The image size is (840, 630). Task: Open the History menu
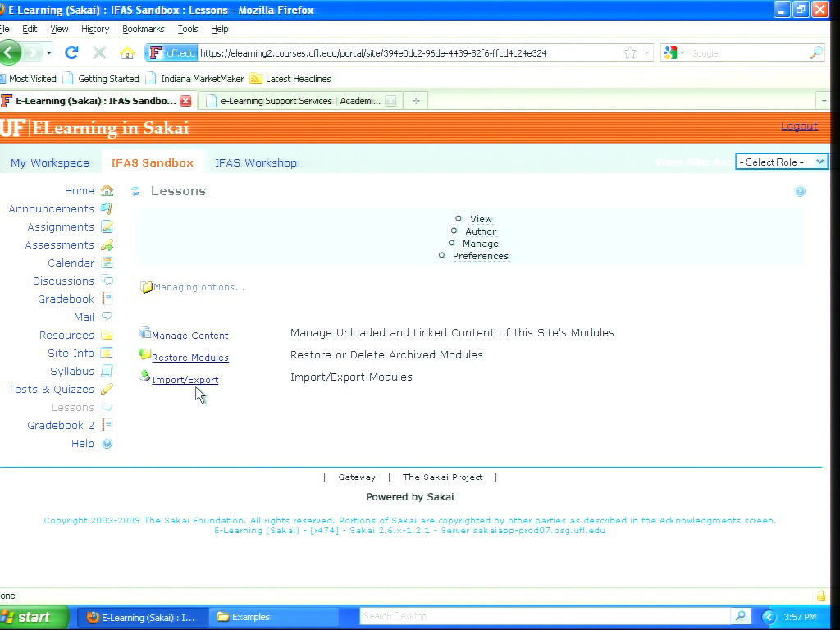[x=95, y=29]
